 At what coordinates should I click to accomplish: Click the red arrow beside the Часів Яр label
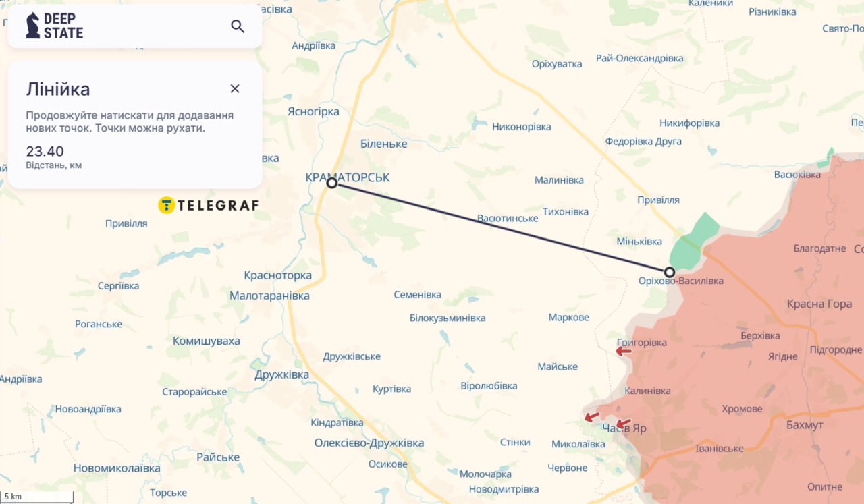click(x=624, y=424)
